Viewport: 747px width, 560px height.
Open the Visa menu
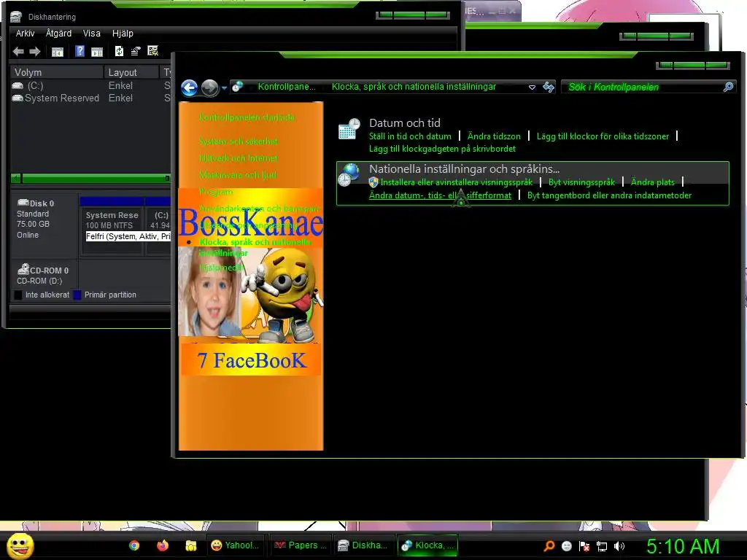[x=91, y=34]
